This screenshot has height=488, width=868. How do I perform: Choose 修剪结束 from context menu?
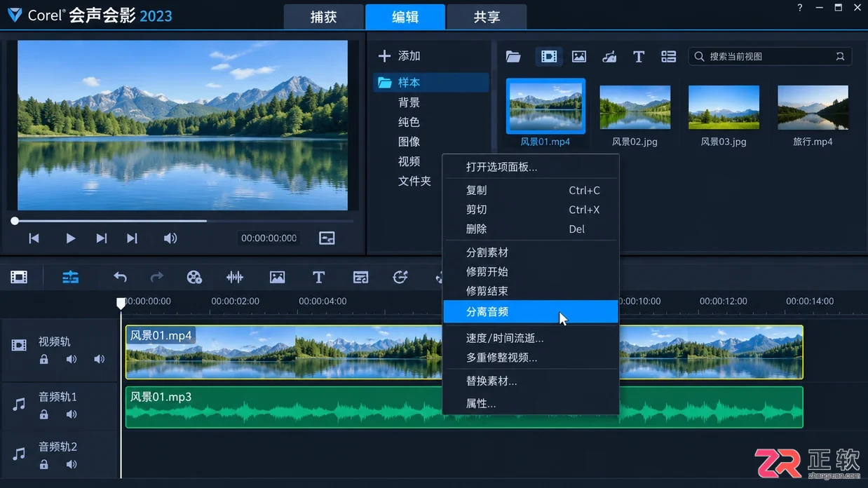point(531,291)
